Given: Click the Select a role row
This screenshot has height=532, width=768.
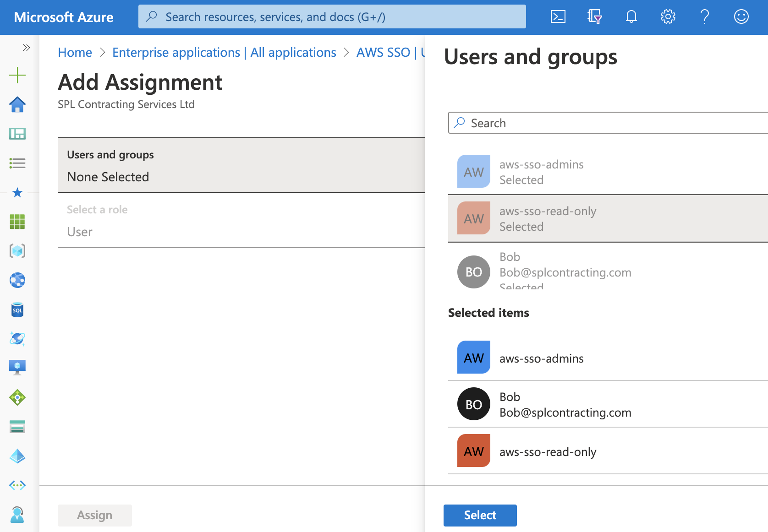Looking at the screenshot, I should 241,221.
